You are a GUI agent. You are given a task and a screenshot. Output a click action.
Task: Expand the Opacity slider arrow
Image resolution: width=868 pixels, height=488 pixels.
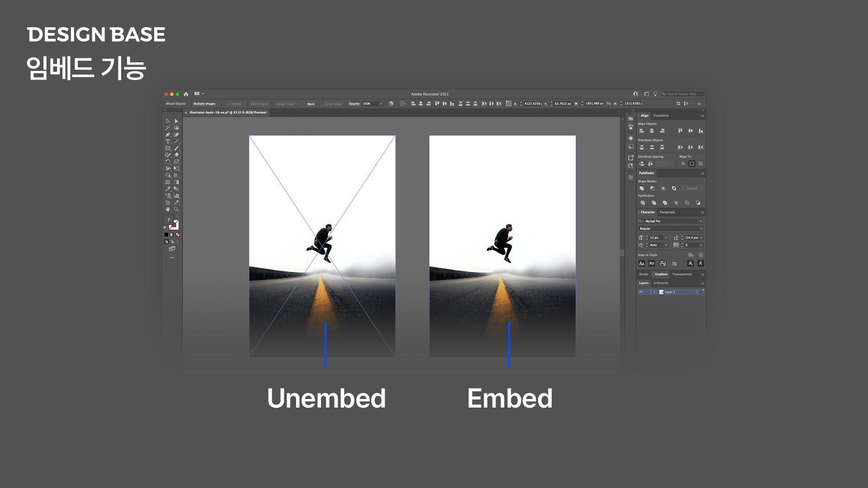coord(381,103)
